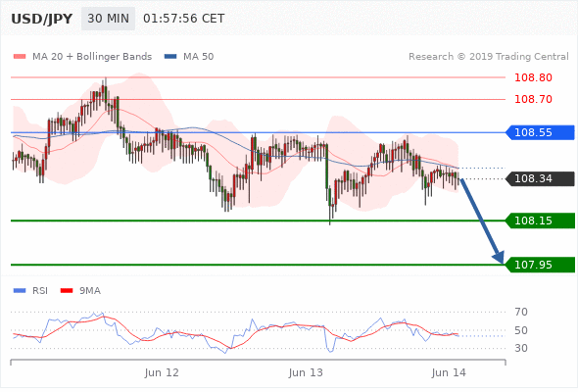578x392 pixels.
Task: Click the 108.70 resistance price label
Action: click(533, 99)
